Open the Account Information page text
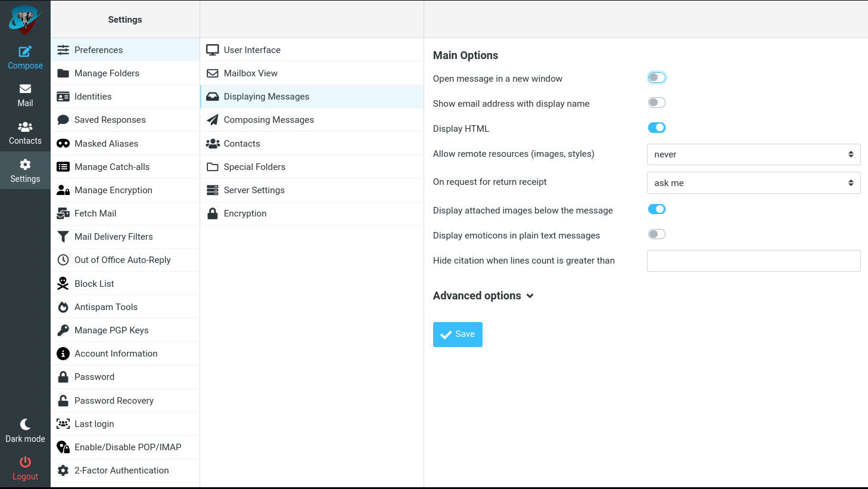The height and width of the screenshot is (489, 868). [x=116, y=354]
